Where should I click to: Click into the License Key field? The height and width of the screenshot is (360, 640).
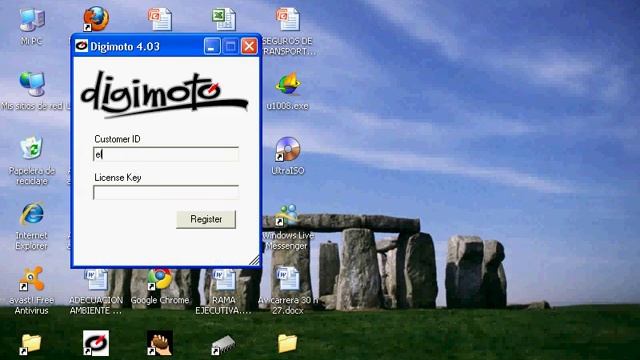coord(166,192)
